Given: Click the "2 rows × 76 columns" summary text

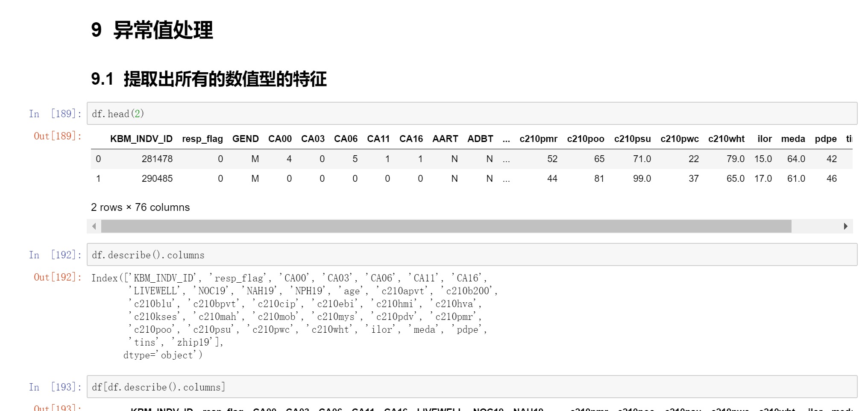Looking at the screenshot, I should 140,207.
